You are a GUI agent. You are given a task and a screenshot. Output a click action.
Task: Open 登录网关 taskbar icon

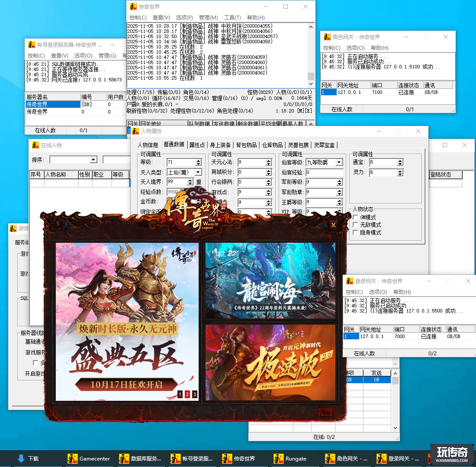[398, 458]
